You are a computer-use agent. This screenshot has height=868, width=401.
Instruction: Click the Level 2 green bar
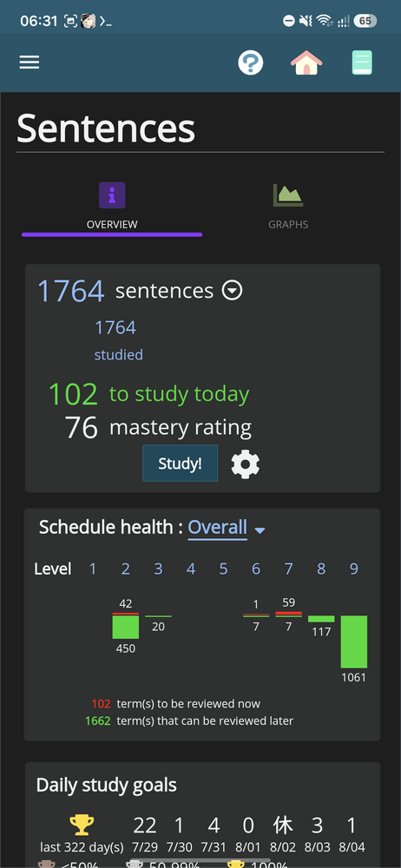pos(126,628)
